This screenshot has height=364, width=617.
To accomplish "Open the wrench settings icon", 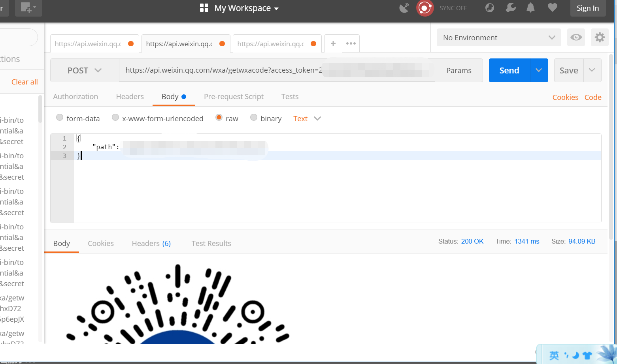I will coord(511,8).
